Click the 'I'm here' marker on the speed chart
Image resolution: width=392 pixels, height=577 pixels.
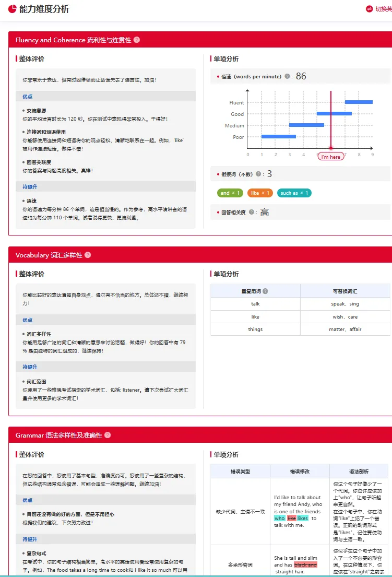331,157
